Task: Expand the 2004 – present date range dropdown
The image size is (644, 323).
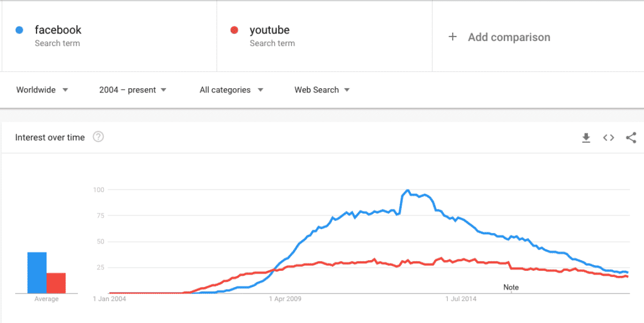Action: pyautogui.click(x=133, y=90)
